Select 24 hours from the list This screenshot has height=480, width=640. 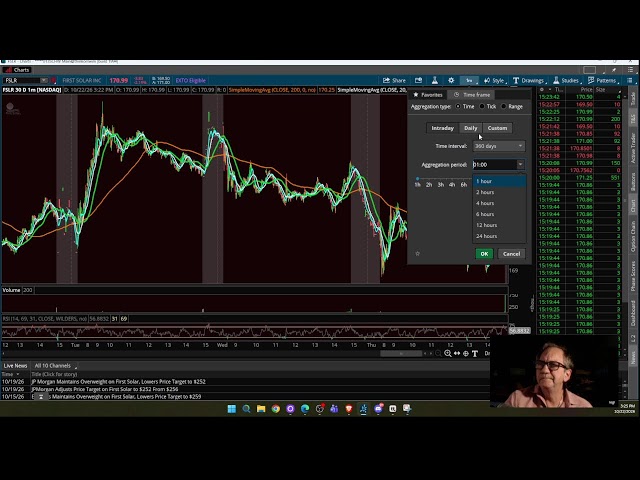499,236
